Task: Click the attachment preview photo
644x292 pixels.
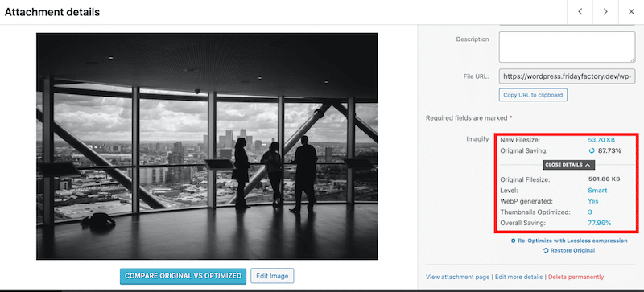Action: tap(207, 146)
